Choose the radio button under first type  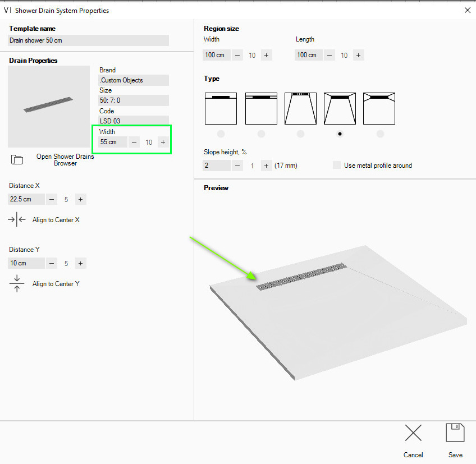[x=221, y=134]
